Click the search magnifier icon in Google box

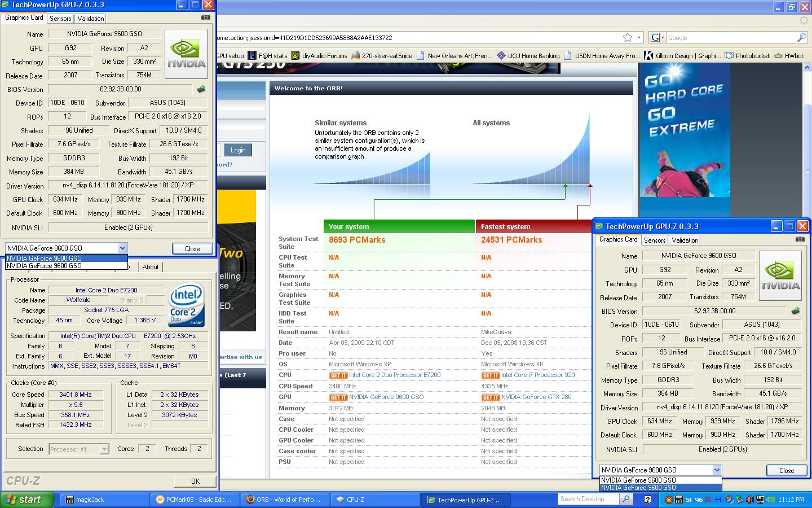(x=801, y=37)
